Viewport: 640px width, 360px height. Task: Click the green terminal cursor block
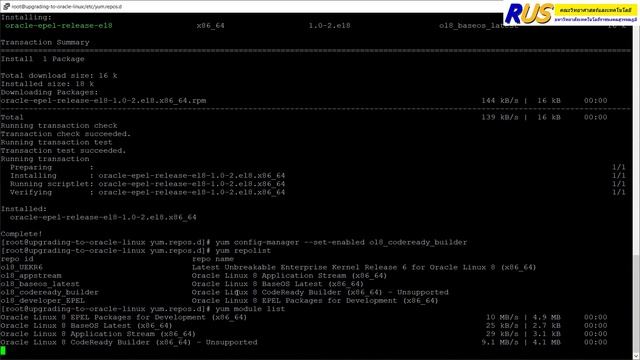click(x=3, y=351)
